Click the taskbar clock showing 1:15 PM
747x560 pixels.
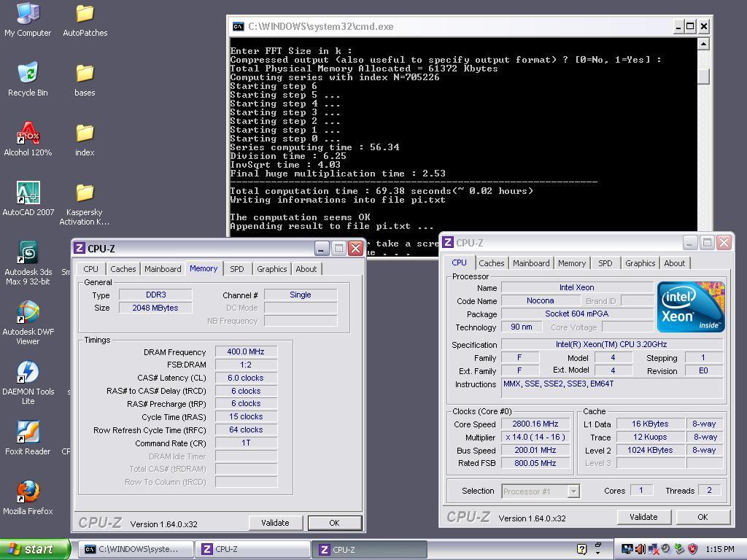[719, 549]
